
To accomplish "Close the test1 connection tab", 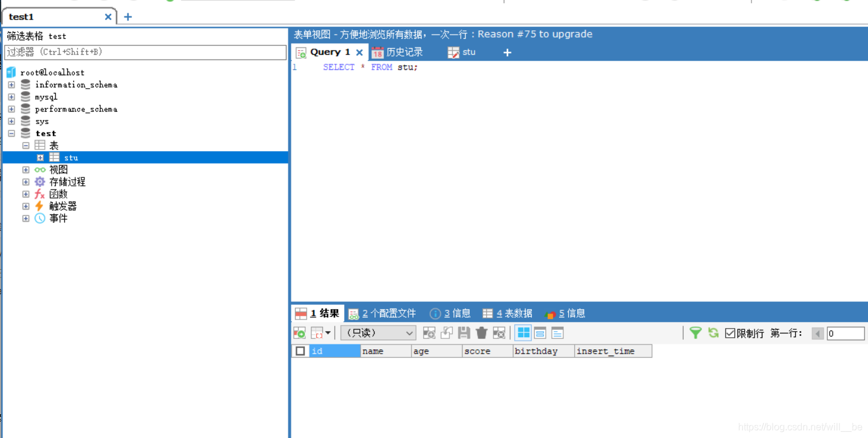I will click(x=108, y=17).
